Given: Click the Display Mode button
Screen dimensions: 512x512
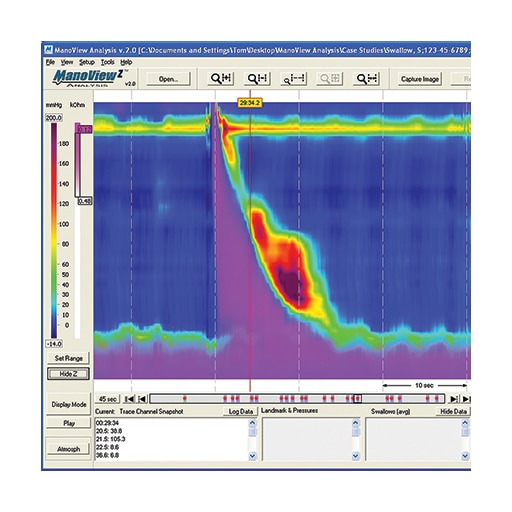Looking at the screenshot, I should click(68, 404).
